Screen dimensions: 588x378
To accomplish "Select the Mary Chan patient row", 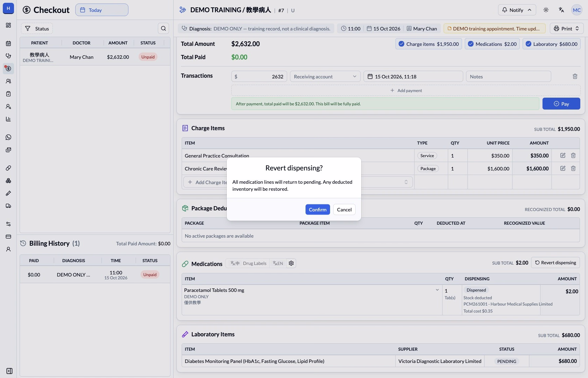I will pyautogui.click(x=95, y=57).
